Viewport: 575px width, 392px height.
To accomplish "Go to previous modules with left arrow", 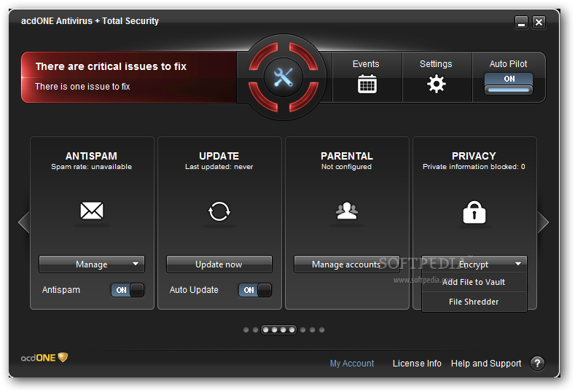I will [x=24, y=222].
